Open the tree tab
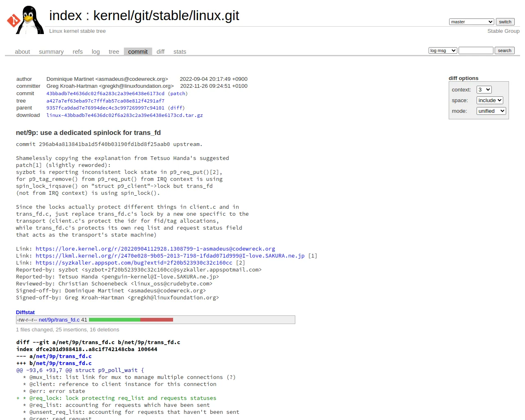This screenshot has width=525, height=420. point(114,52)
